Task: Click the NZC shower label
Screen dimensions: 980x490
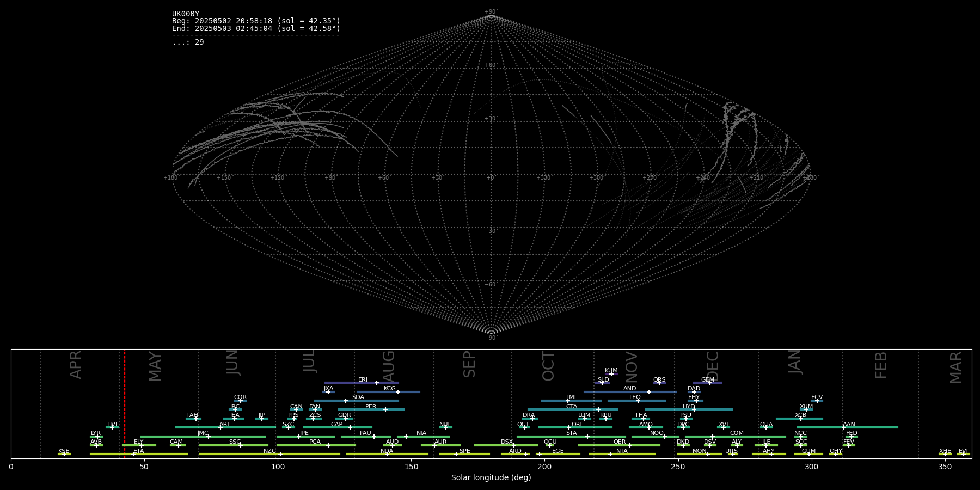Action: (269, 451)
